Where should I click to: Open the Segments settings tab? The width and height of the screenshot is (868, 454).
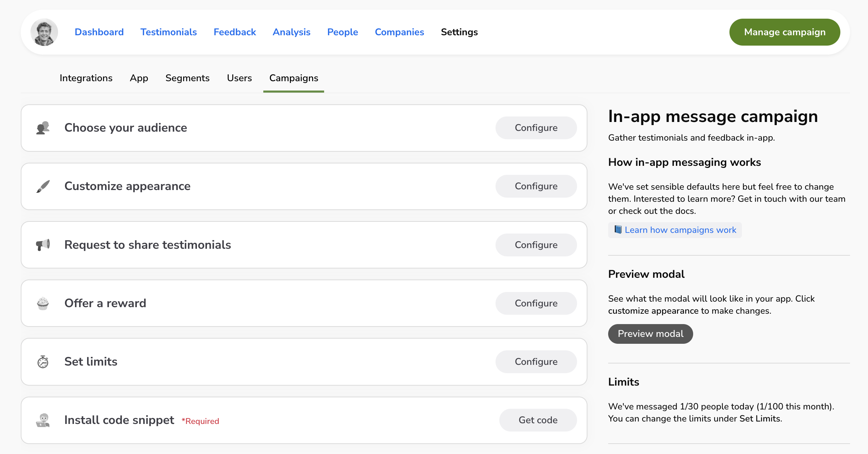coord(187,78)
